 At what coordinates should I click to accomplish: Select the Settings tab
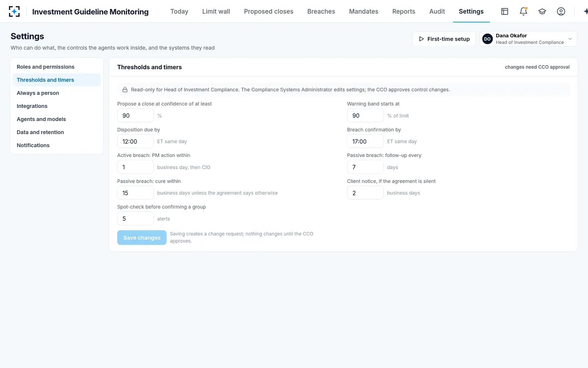coord(471,11)
